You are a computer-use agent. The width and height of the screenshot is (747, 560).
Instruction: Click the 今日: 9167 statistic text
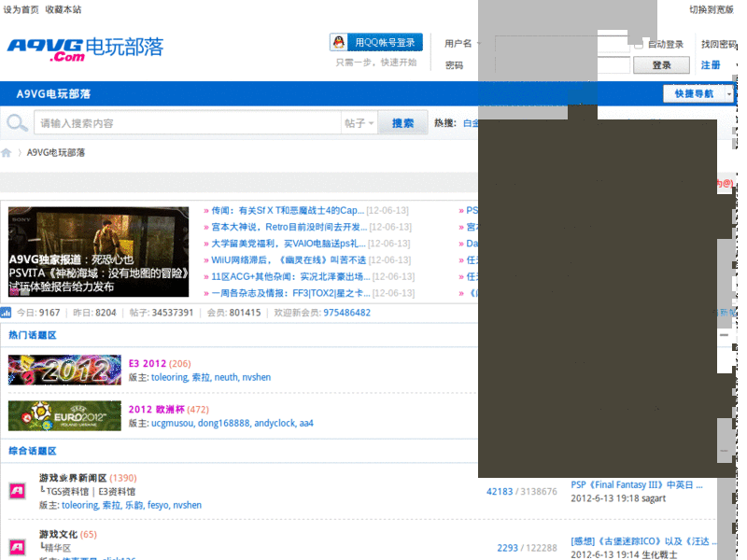(38, 313)
